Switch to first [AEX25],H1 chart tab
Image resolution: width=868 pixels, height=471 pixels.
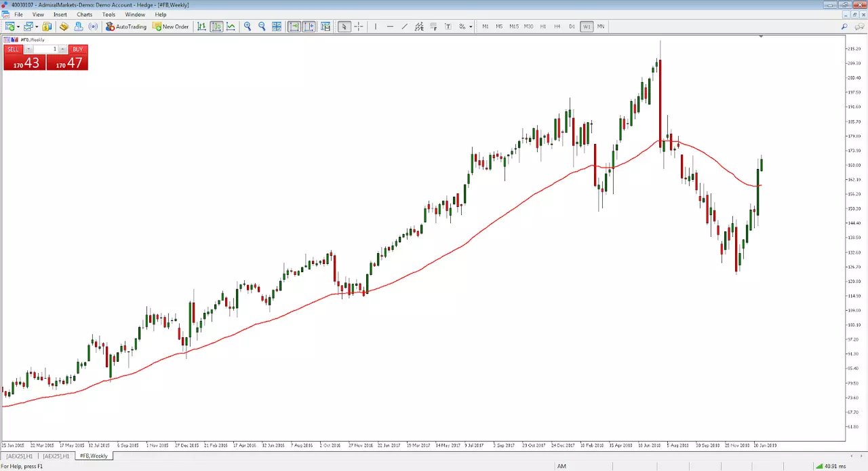coord(19,456)
